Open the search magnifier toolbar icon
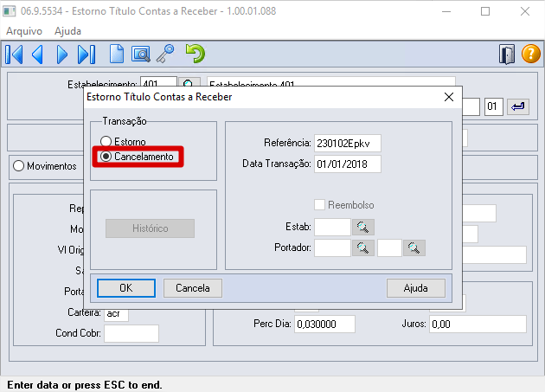The height and width of the screenshot is (392, 545). click(x=141, y=55)
